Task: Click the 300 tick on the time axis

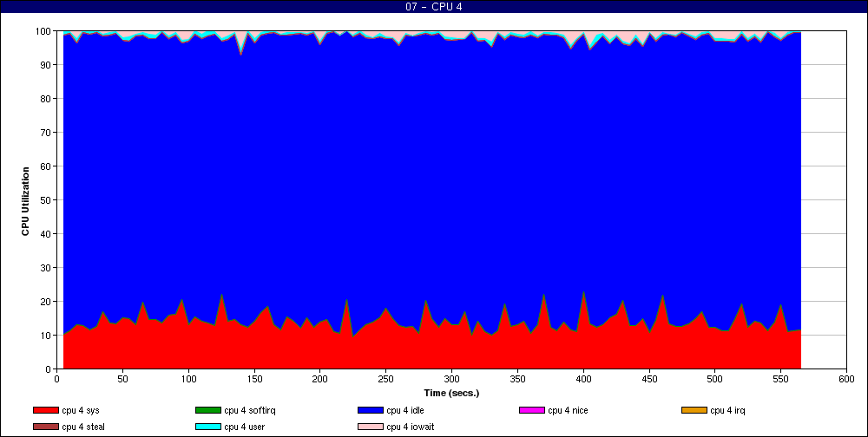Action: 451,379
